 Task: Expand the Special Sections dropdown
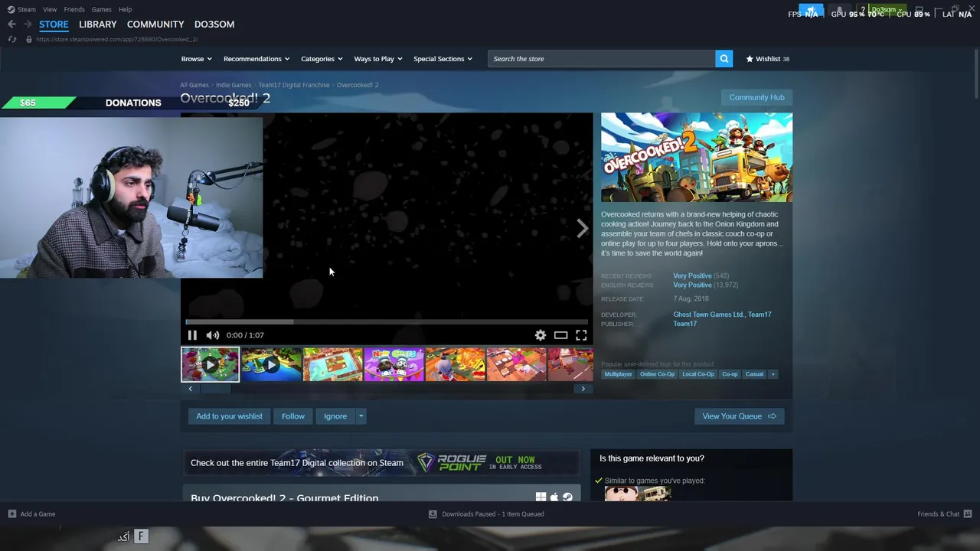coord(443,59)
